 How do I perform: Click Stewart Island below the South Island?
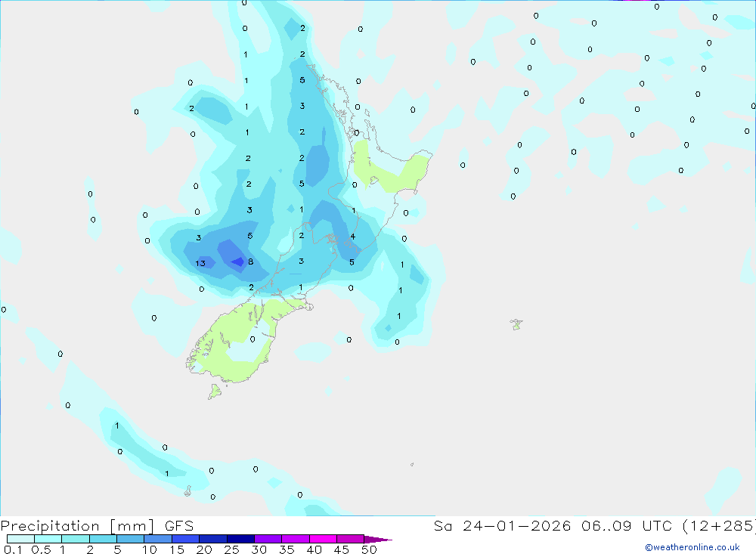tap(215, 392)
